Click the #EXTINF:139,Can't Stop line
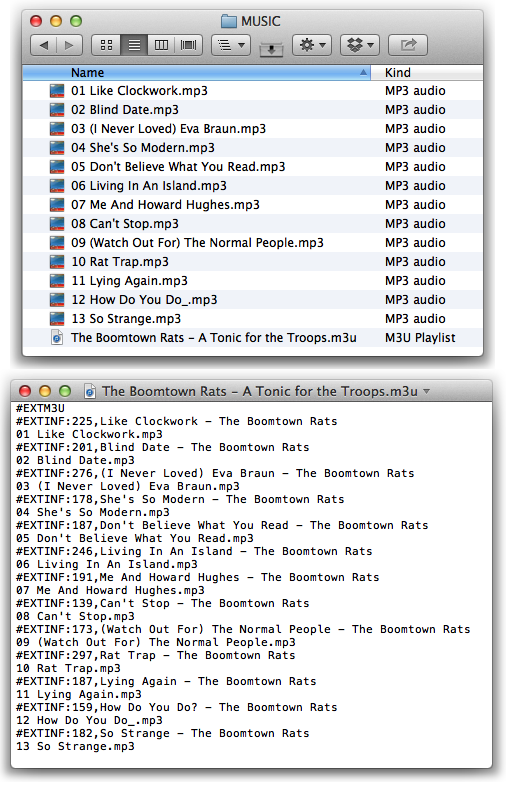Image resolution: width=507 pixels, height=786 pixels. click(x=162, y=604)
